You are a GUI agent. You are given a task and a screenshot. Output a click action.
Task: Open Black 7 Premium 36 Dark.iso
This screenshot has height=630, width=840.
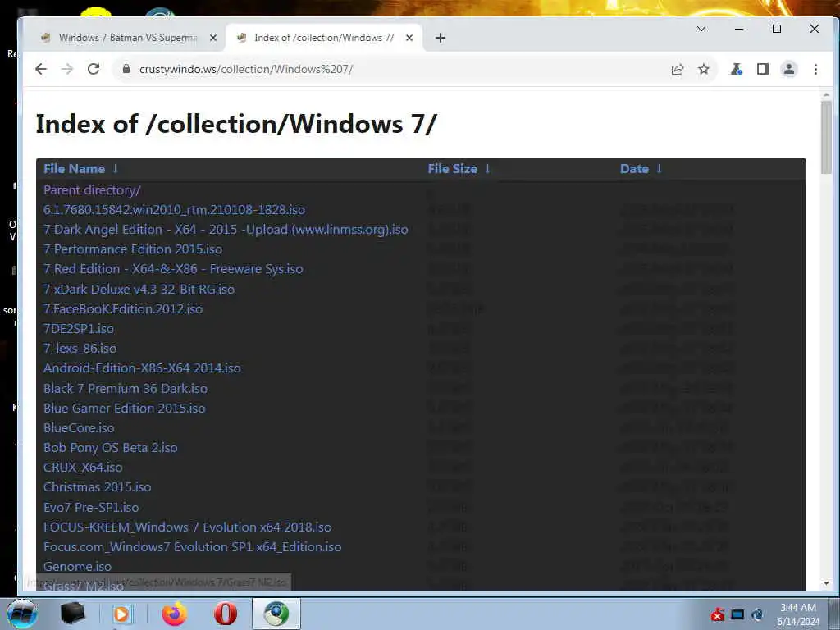point(126,388)
